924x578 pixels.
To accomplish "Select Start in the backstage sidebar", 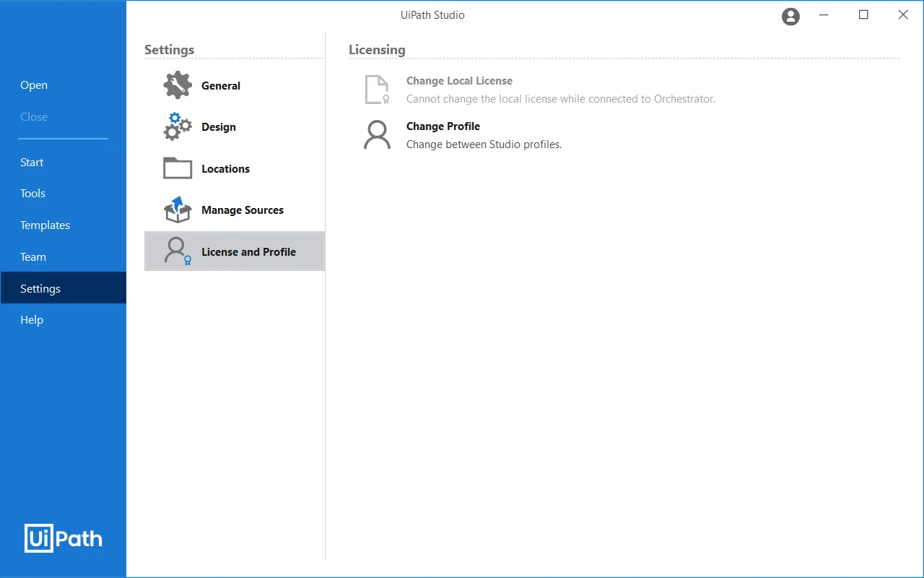I will coord(63,163).
